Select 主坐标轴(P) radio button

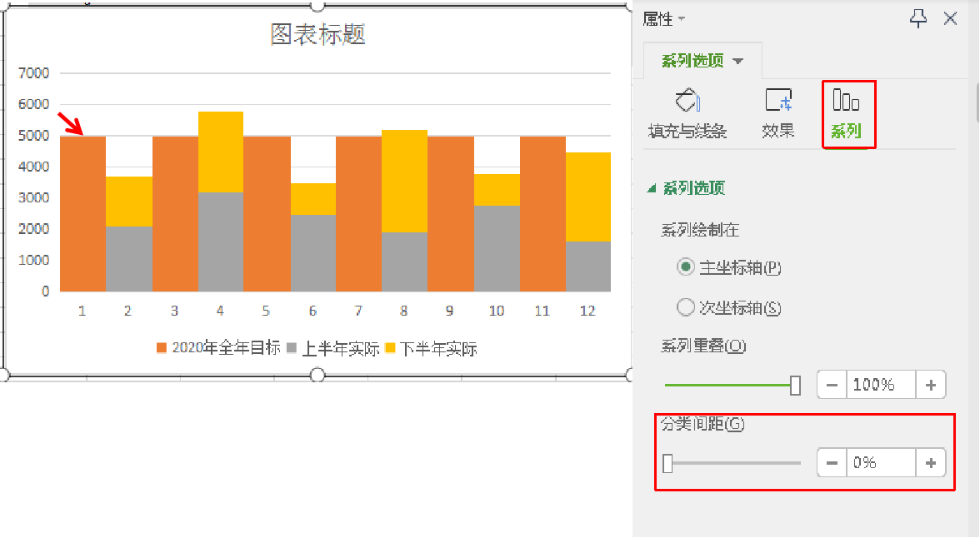coord(686,267)
